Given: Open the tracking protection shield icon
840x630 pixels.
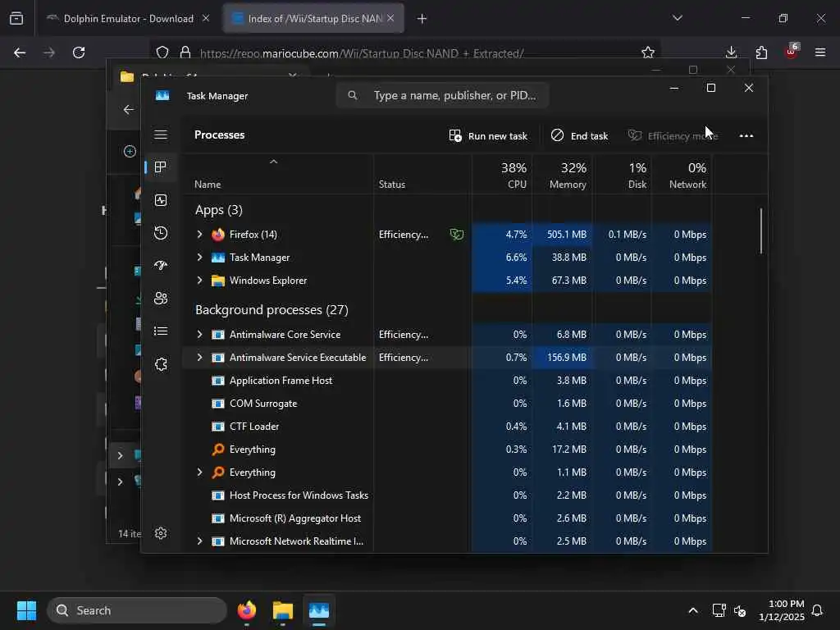Looking at the screenshot, I should tap(162, 52).
